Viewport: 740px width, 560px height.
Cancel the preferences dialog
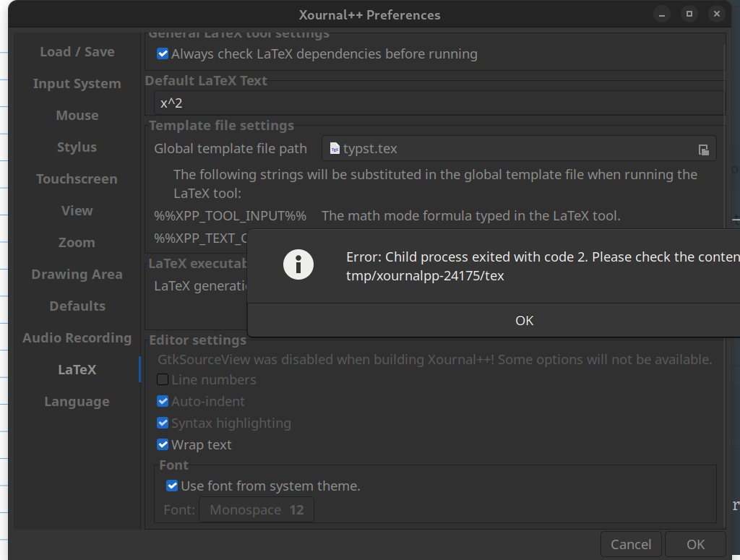point(630,544)
